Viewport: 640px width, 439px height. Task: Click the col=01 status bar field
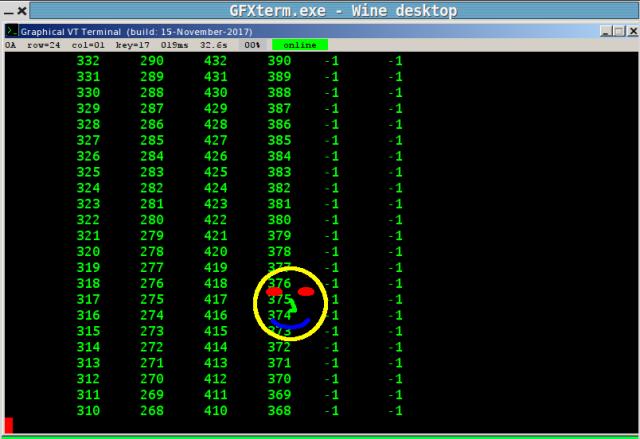[87, 45]
